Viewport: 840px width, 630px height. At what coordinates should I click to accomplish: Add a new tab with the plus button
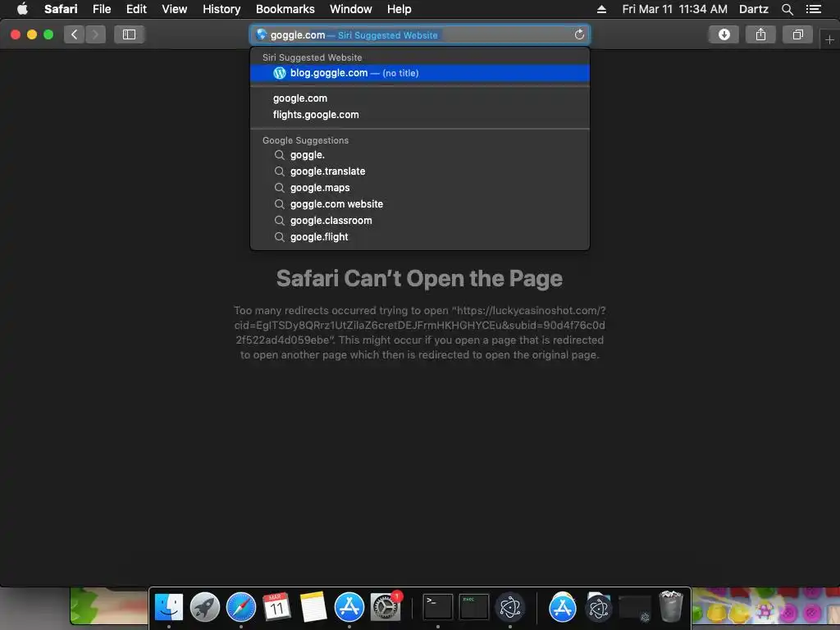tap(829, 39)
